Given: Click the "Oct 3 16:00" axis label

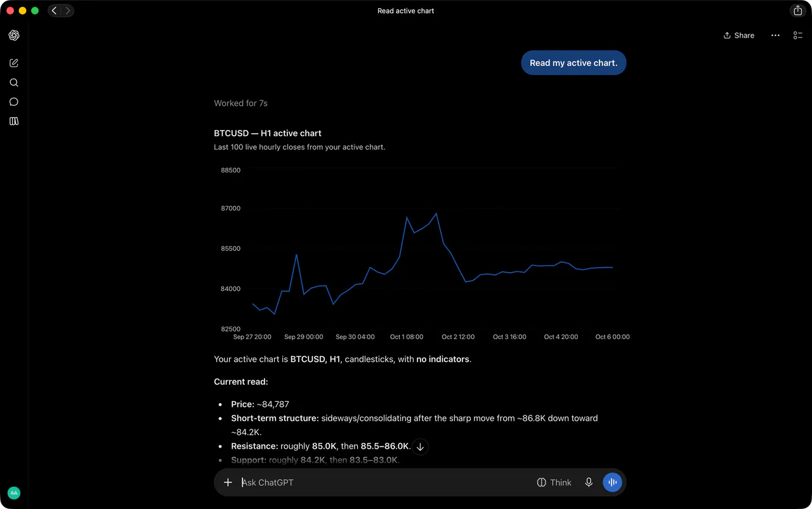Looking at the screenshot, I should click(x=509, y=337).
